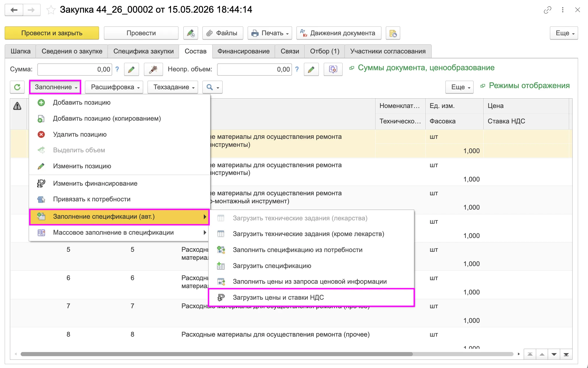Image resolution: width=588 pixels, height=368 pixels.
Task: Click the help question mark next to Сумма
Action: pos(117,69)
